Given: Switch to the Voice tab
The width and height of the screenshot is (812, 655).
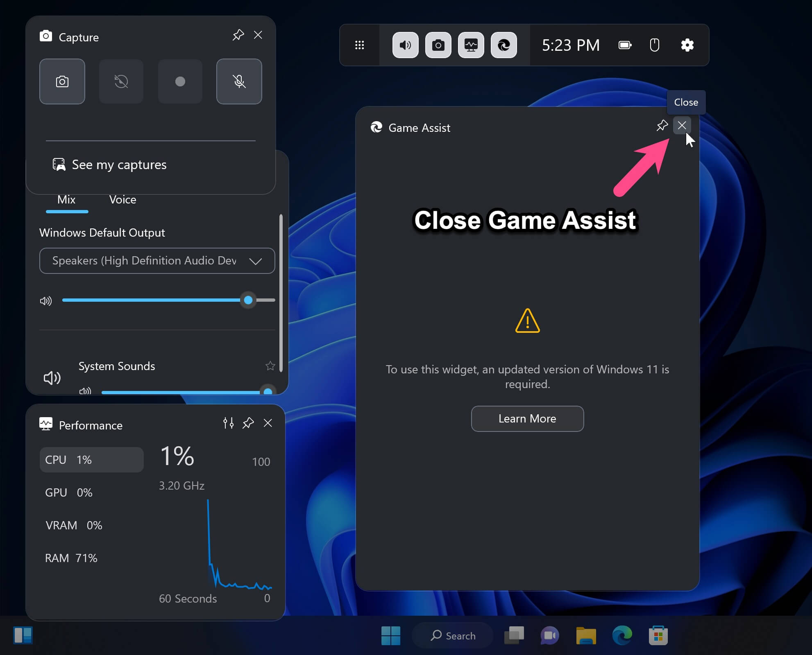Looking at the screenshot, I should 122,200.
